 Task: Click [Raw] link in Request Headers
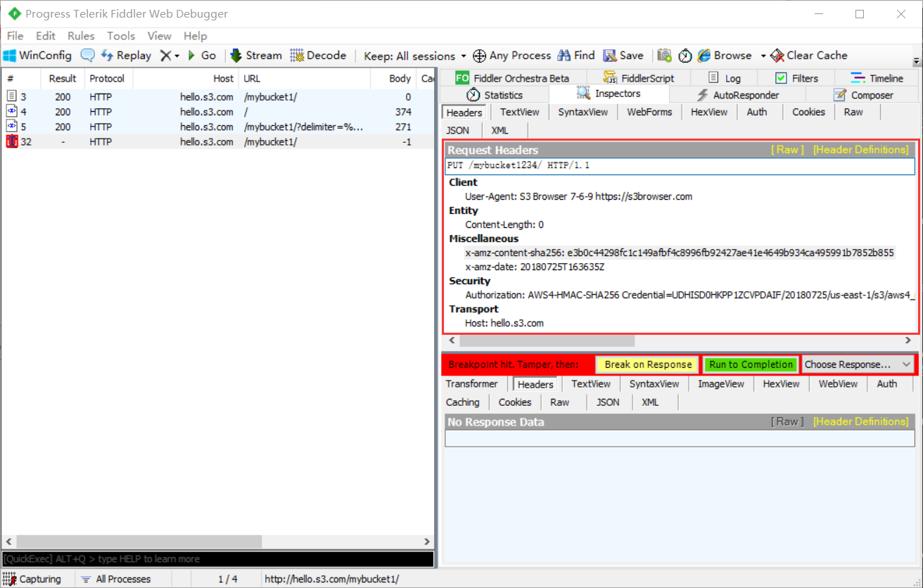[x=787, y=149]
